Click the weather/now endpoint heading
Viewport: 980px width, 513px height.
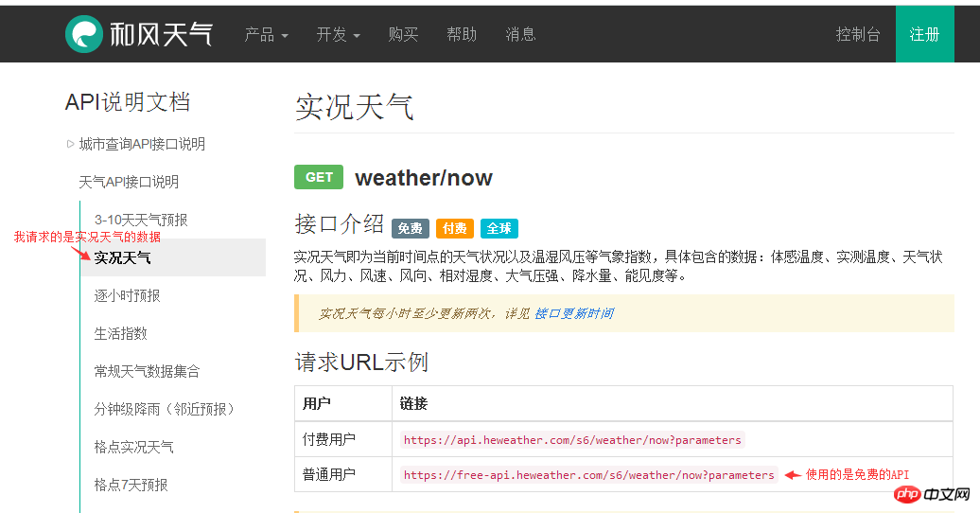pyautogui.click(x=424, y=178)
